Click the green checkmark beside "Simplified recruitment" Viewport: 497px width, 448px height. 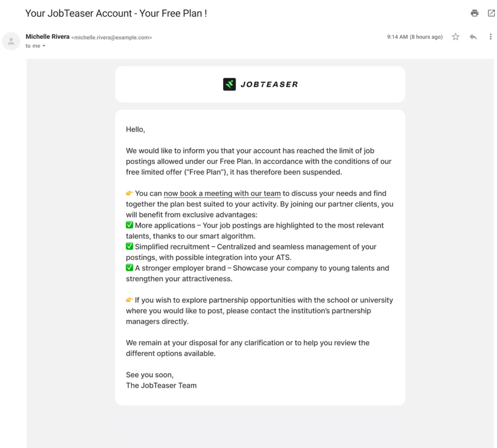[x=129, y=246]
